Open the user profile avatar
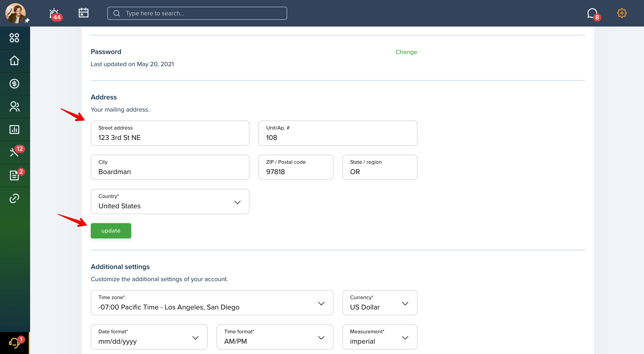The width and height of the screenshot is (644, 354). pos(16,13)
